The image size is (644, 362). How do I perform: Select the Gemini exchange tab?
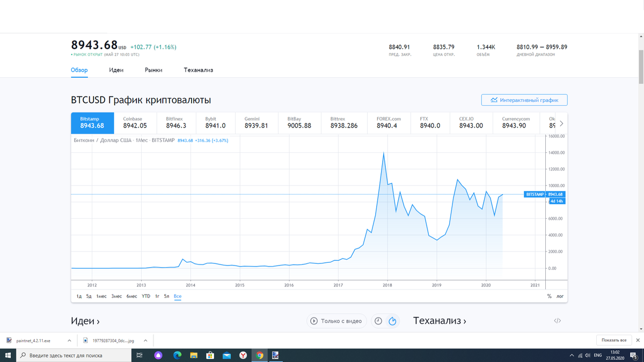(256, 123)
